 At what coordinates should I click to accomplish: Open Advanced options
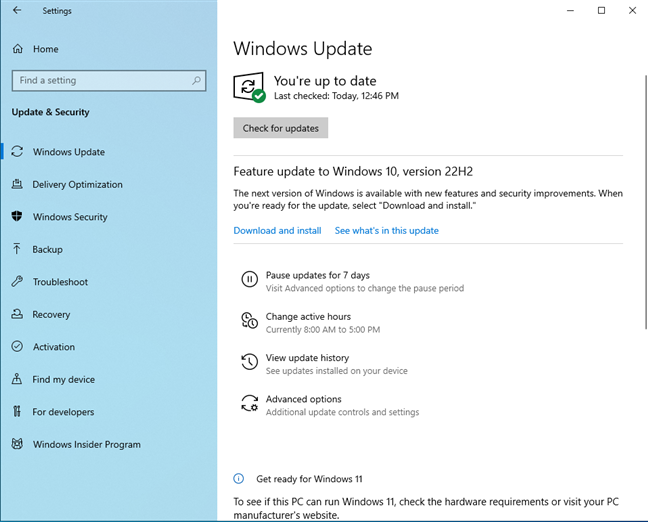coord(303,399)
